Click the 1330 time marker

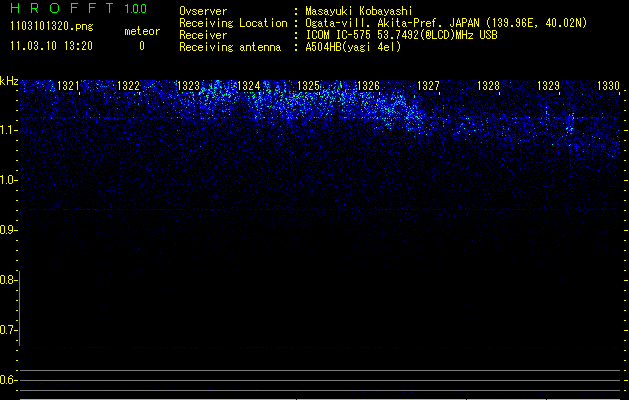tap(609, 85)
